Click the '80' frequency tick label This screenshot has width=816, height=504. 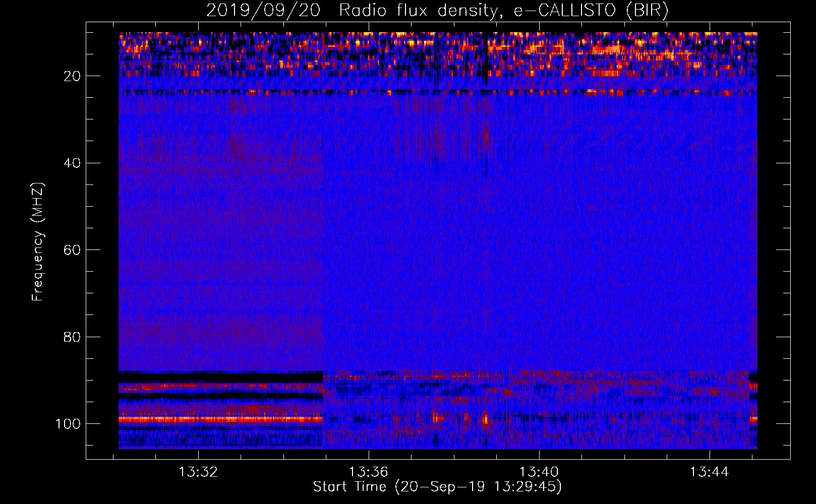72,337
